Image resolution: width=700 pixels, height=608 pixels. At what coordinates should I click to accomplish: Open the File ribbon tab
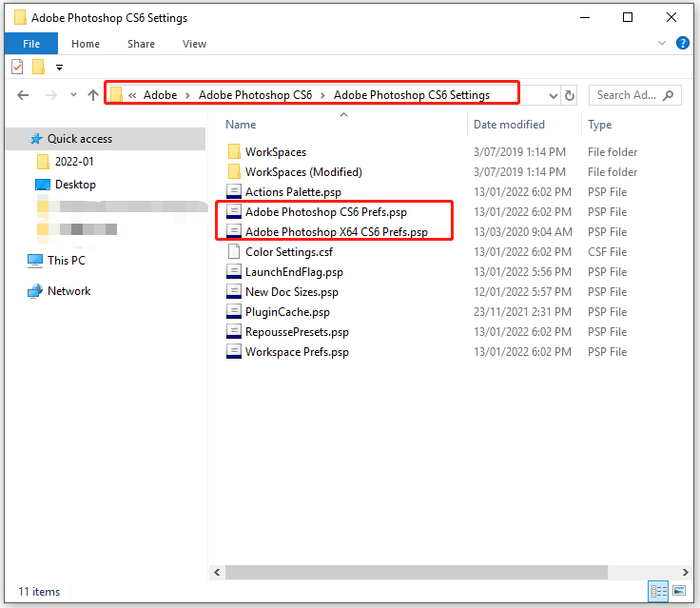(x=31, y=44)
